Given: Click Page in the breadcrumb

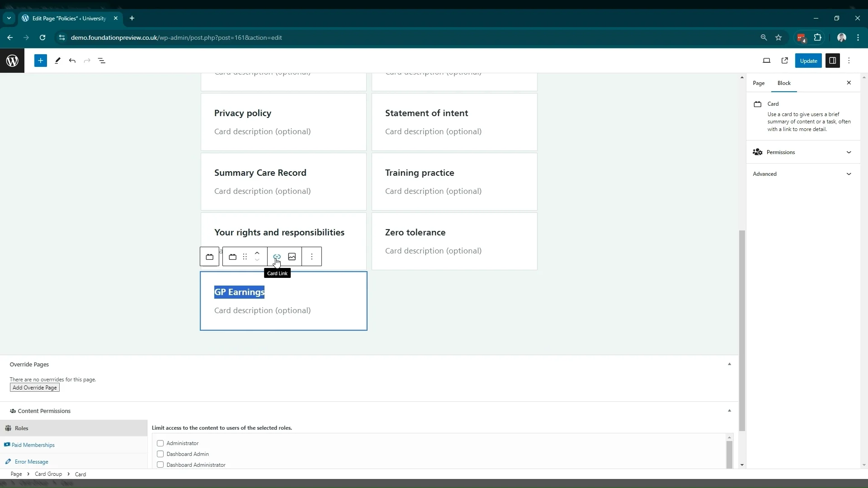Looking at the screenshot, I should click(16, 474).
